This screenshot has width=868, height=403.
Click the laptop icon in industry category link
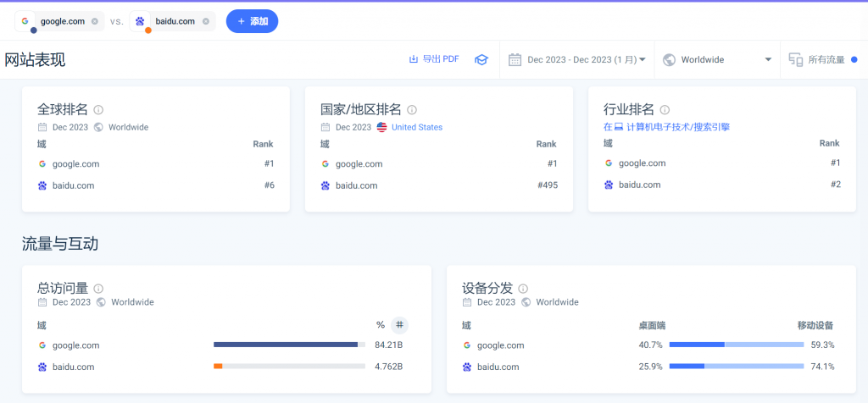619,127
